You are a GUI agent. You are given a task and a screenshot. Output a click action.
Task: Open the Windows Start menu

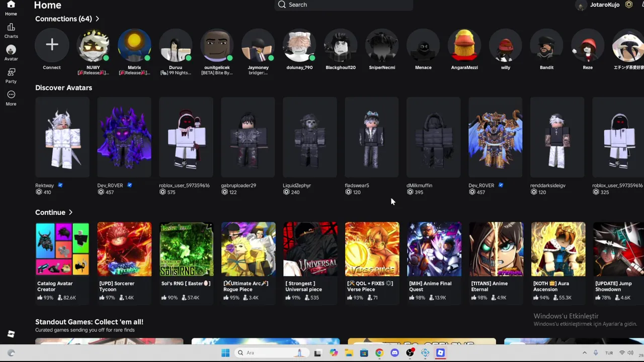coord(225,352)
